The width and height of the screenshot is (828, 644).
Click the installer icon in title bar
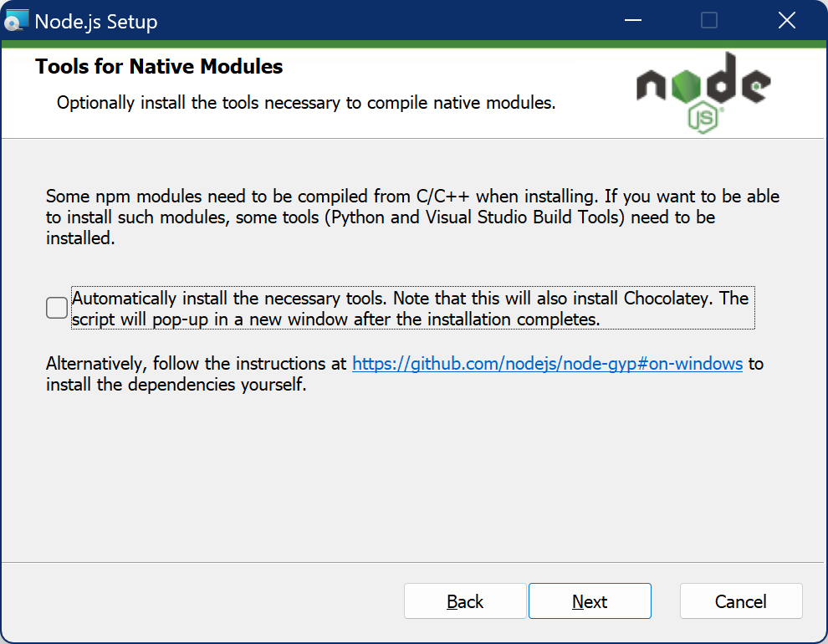[x=15, y=21]
